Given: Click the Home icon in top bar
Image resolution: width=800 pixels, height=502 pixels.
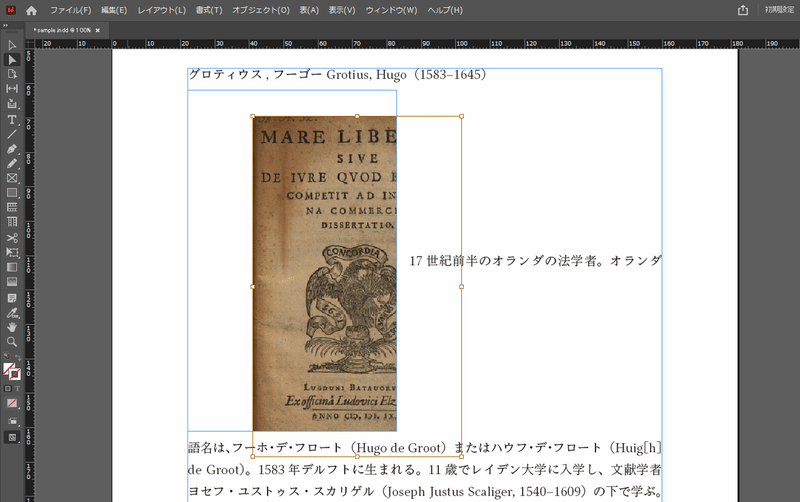Looking at the screenshot, I should tap(32, 10).
